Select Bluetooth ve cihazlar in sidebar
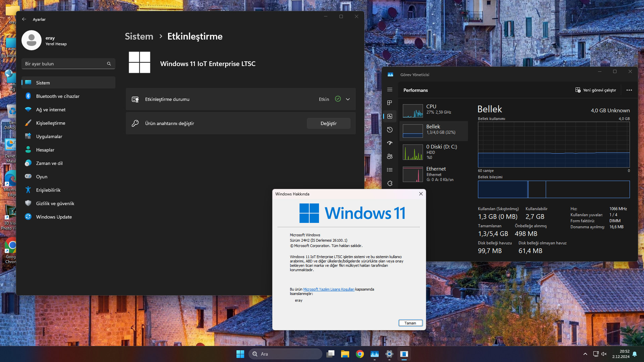Viewport: 644px width, 362px height. [x=58, y=96]
